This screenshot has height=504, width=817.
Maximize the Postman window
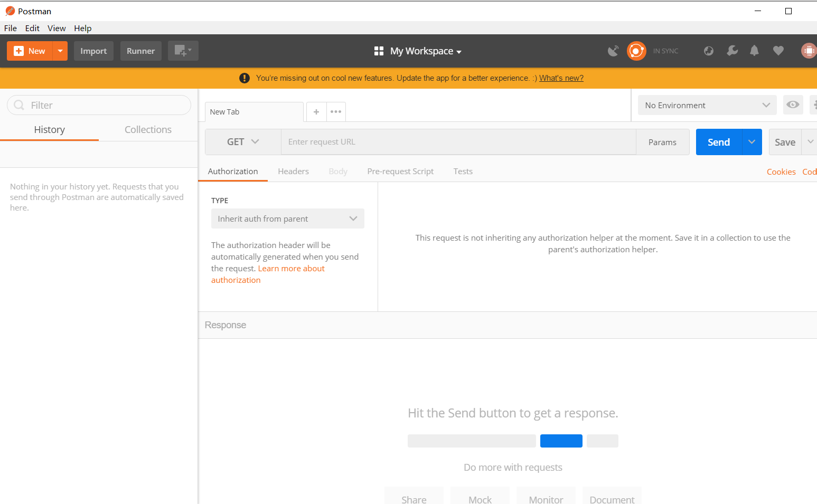788,11
